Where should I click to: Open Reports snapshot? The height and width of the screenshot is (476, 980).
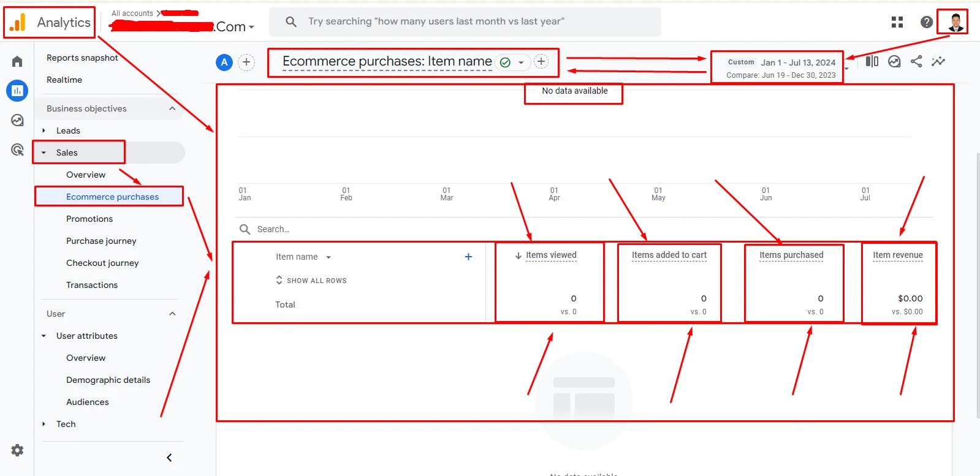82,58
